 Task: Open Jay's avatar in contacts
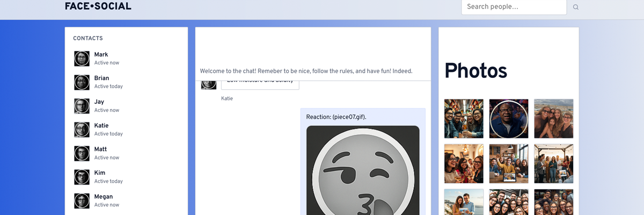[82, 106]
